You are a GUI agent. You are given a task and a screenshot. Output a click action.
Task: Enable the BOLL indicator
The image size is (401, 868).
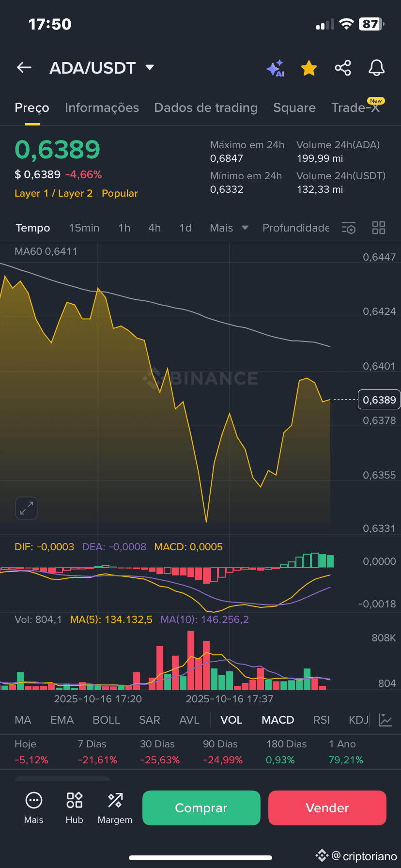pyautogui.click(x=106, y=720)
